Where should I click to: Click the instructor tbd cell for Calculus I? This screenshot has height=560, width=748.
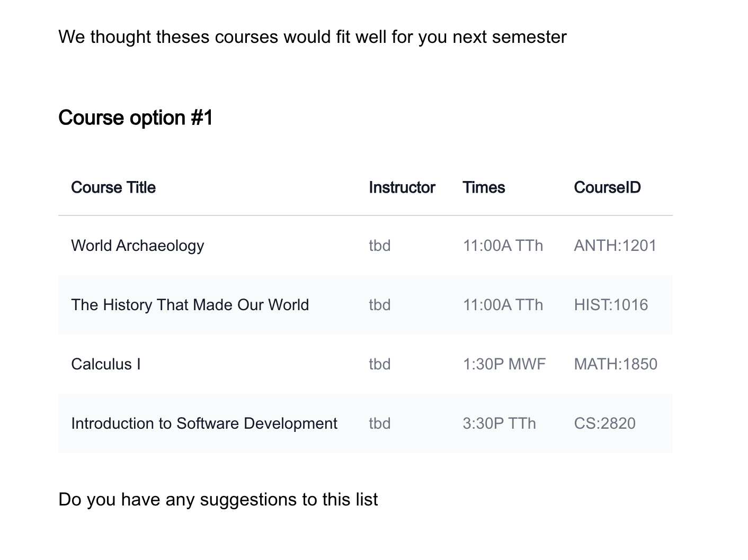pos(380,364)
